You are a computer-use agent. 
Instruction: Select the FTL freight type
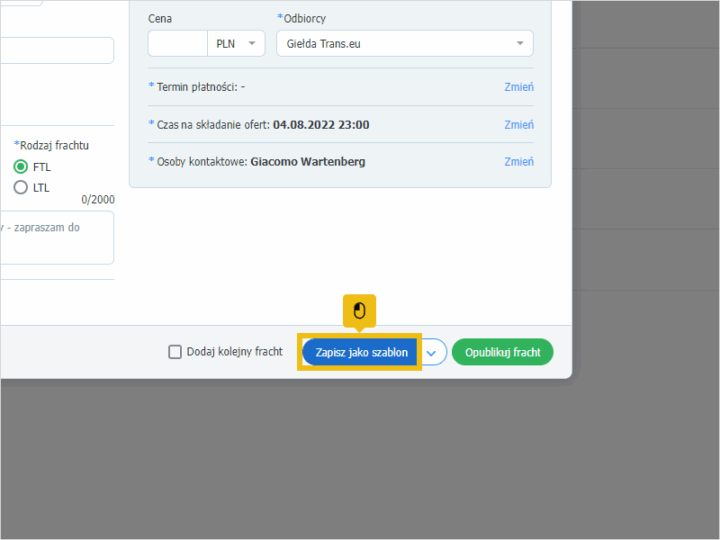pyautogui.click(x=21, y=167)
